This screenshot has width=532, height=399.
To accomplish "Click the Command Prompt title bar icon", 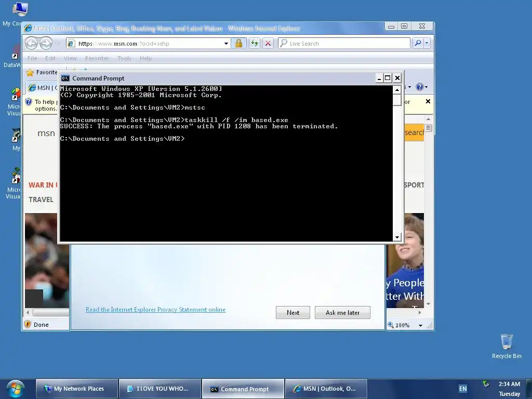I will click(x=65, y=78).
